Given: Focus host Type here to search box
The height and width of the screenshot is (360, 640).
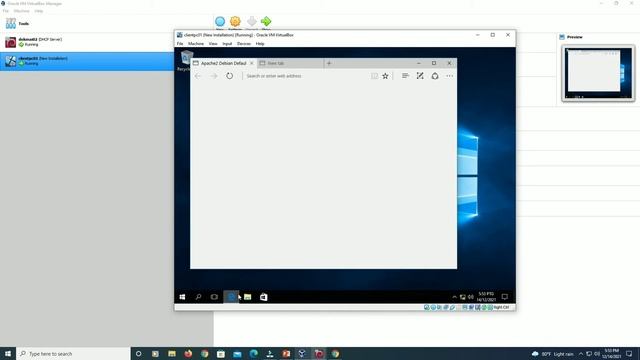Looking at the screenshot, I should pyautogui.click(x=73, y=353).
